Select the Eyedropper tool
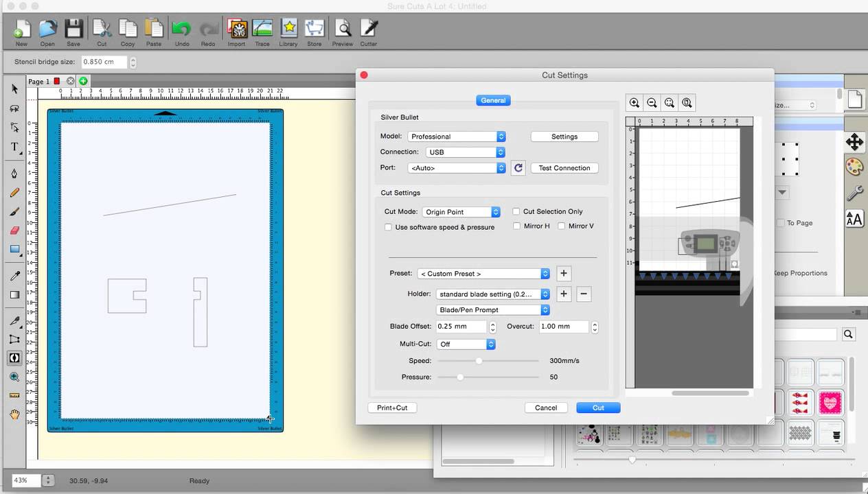Image resolution: width=868 pixels, height=494 pixels. [x=14, y=276]
